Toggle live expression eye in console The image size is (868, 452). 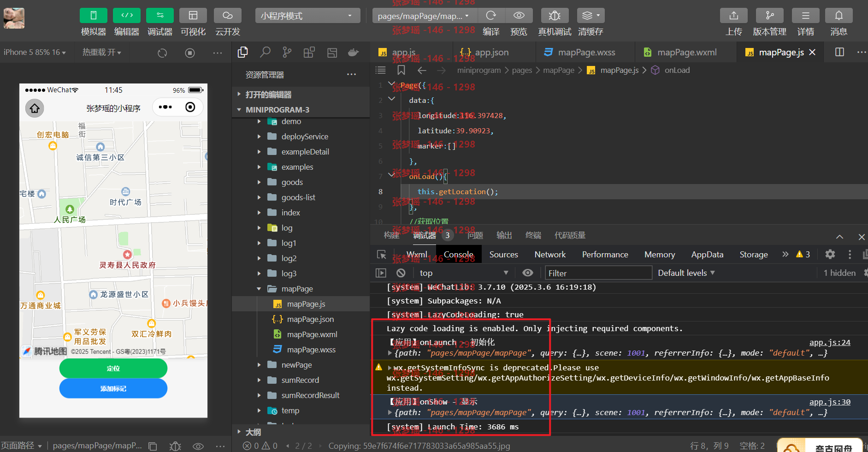click(x=528, y=273)
